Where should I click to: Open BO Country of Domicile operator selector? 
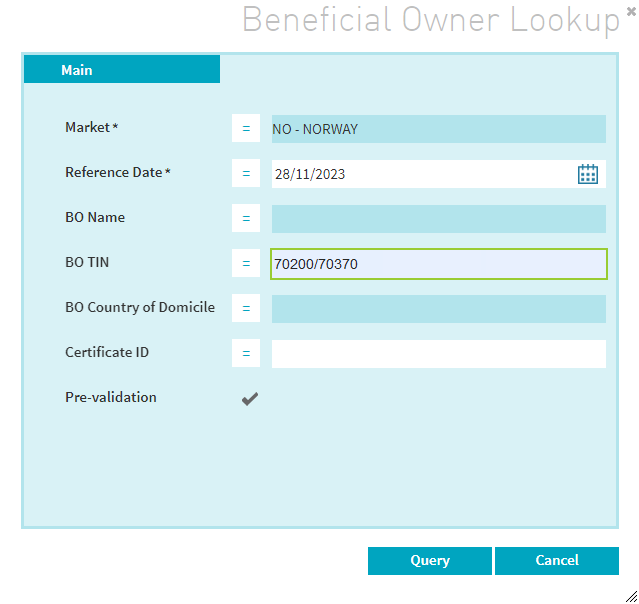tap(246, 309)
